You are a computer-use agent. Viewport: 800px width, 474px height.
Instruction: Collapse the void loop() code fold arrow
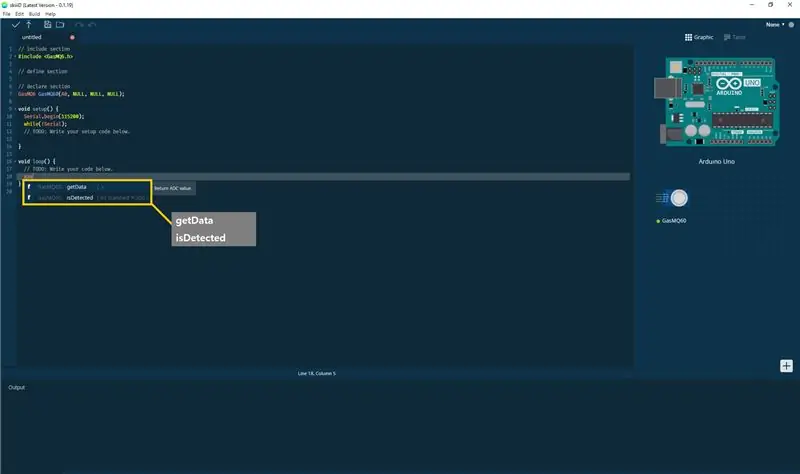point(15,161)
